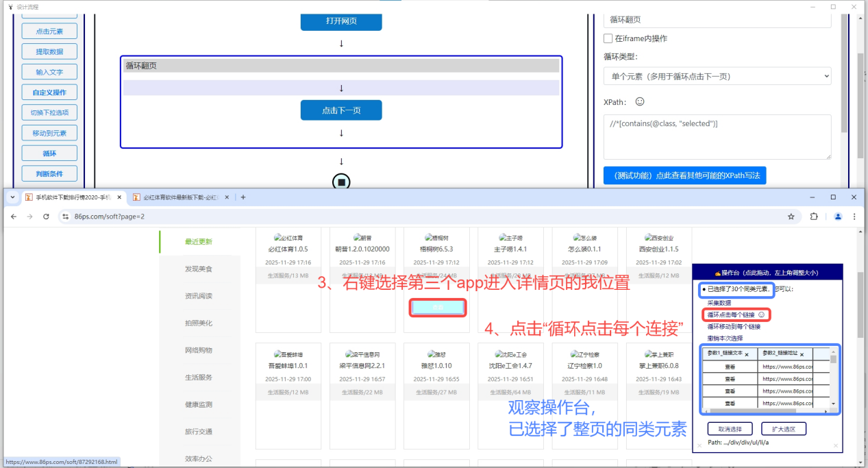The height and width of the screenshot is (468, 868).
Task: Click the browser bookmark star icon
Action: [x=791, y=215]
